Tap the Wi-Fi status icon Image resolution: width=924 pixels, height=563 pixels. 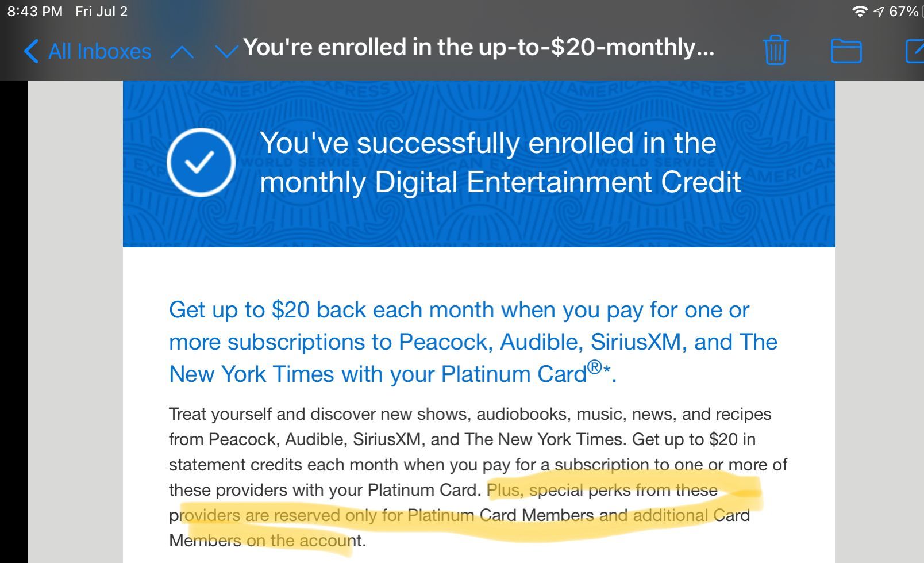(x=860, y=12)
